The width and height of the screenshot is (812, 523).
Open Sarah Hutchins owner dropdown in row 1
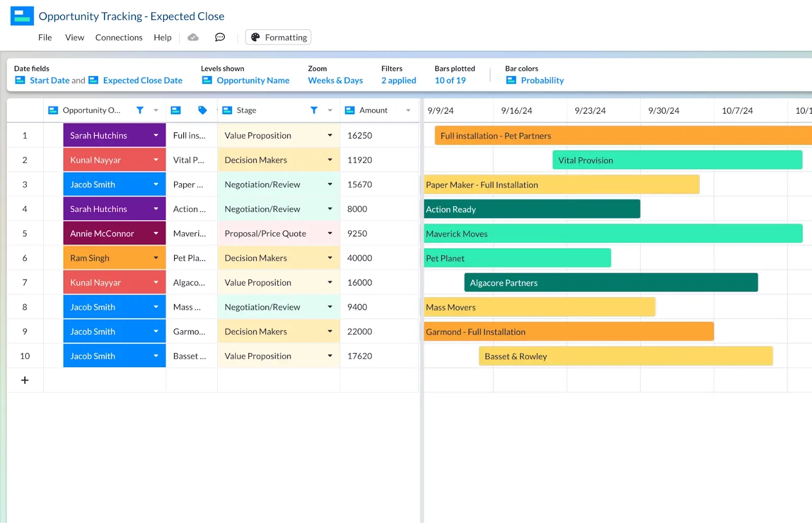(x=156, y=135)
